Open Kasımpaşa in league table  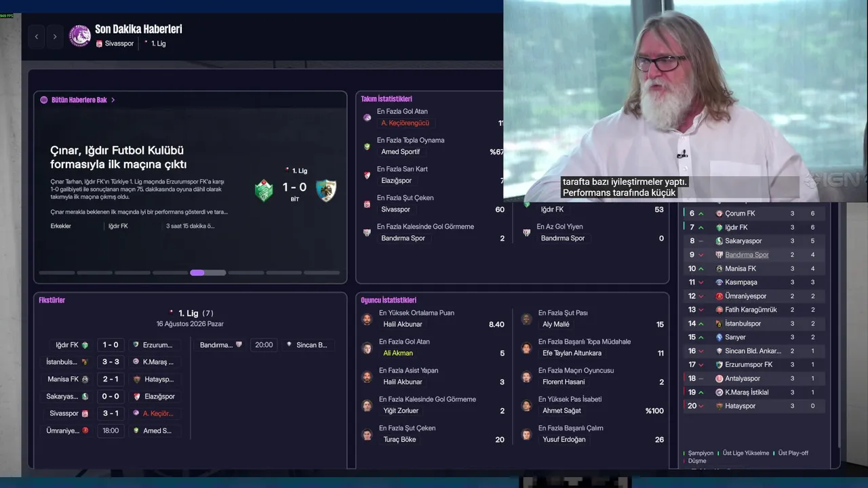click(741, 282)
